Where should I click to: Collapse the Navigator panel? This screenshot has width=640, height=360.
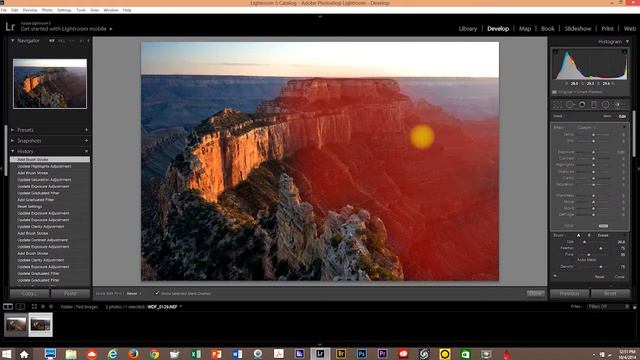(x=13, y=40)
